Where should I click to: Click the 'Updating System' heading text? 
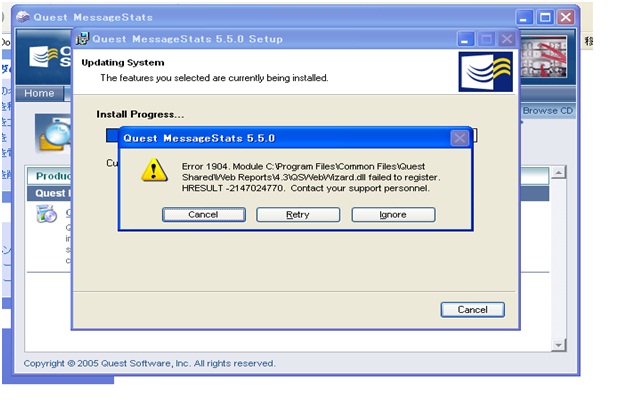point(123,62)
